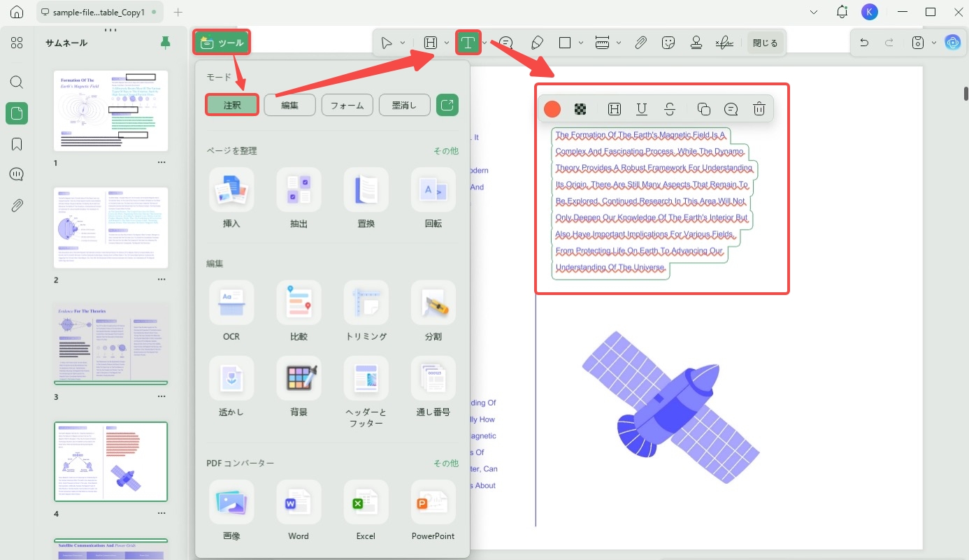969x560 pixels.
Task: Select the signature tool
Action: 724,43
